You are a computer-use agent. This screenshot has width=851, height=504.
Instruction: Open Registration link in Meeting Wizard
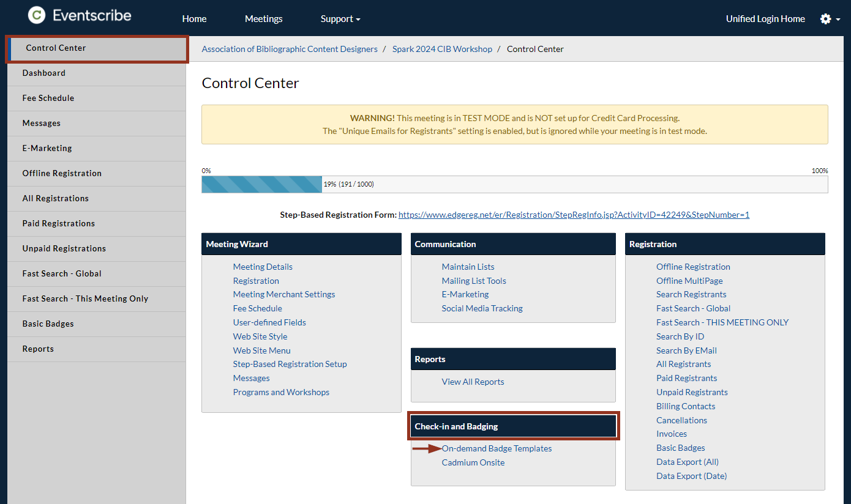[256, 281]
